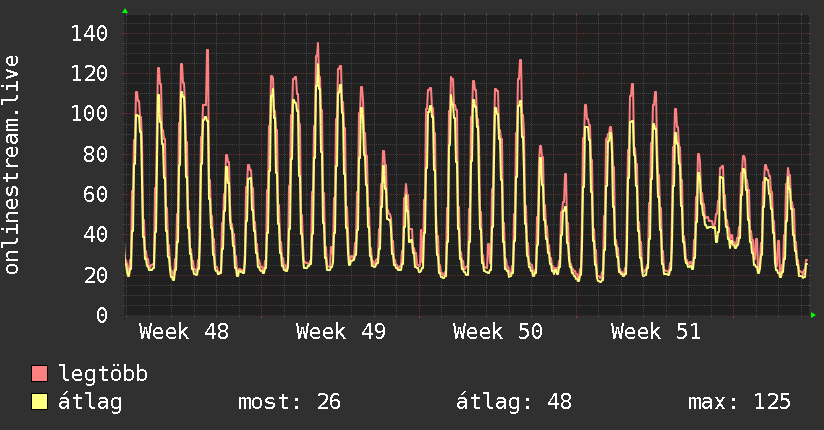This screenshot has width=824, height=430.
Task: Click the 140 y-axis tick label
Action: click(89, 34)
